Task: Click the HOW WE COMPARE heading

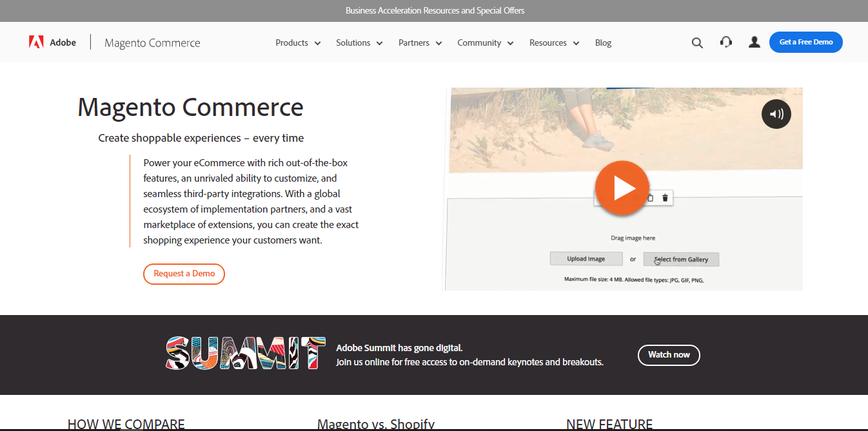Action: click(126, 424)
